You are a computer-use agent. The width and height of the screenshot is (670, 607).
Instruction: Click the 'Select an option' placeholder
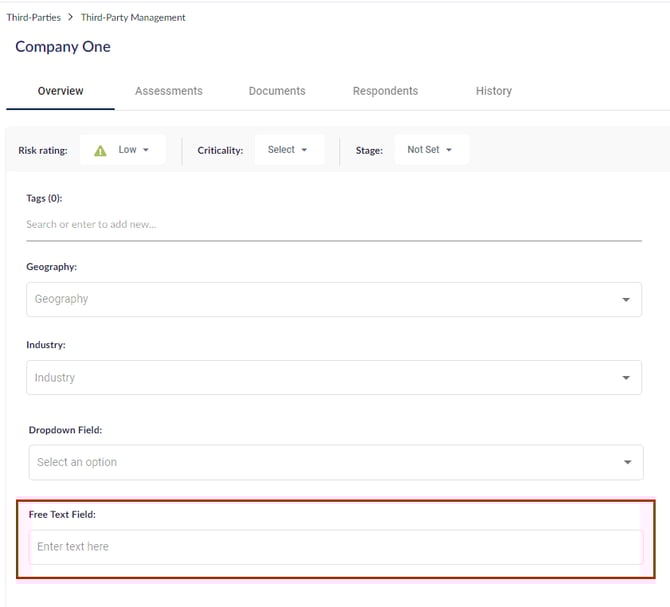[x=77, y=462]
